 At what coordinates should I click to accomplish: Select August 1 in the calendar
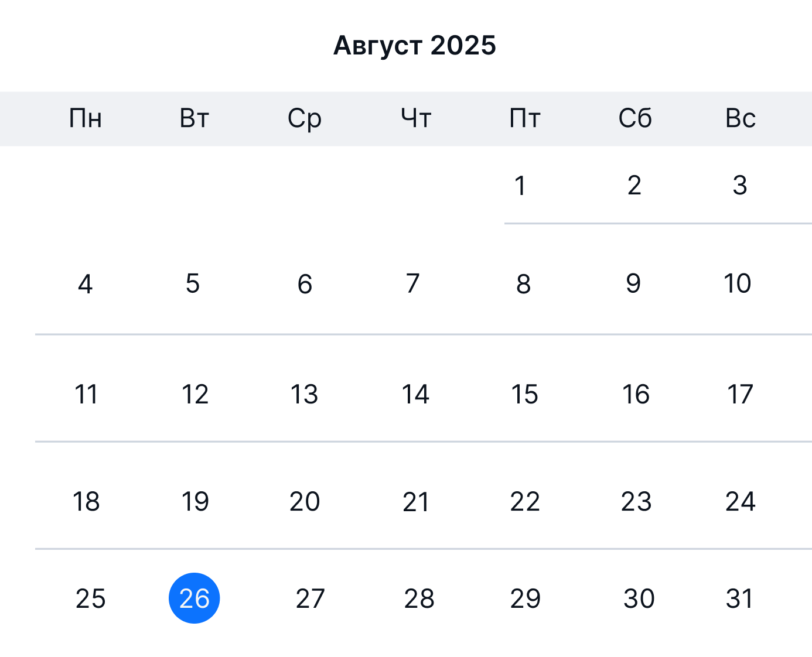click(520, 186)
